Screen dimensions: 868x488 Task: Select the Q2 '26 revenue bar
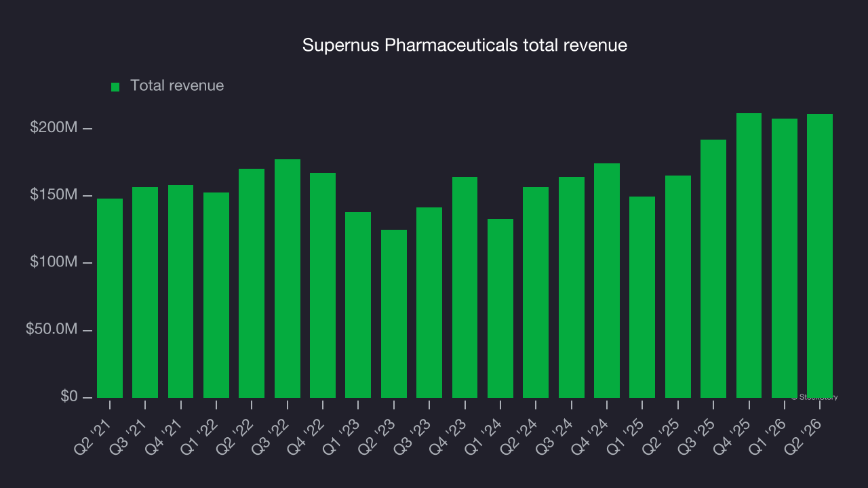[820, 256]
